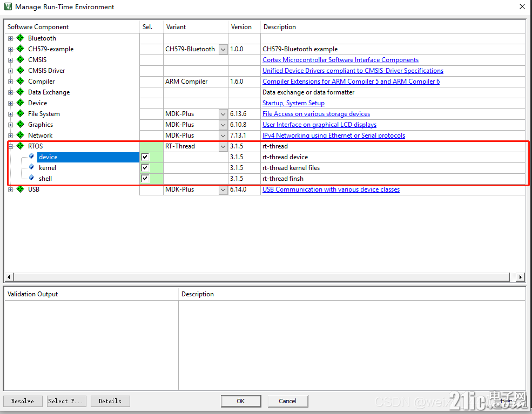Image resolution: width=532 pixels, height=414 pixels.
Task: Expand the Bluetooth tree node
Action: click(x=10, y=39)
